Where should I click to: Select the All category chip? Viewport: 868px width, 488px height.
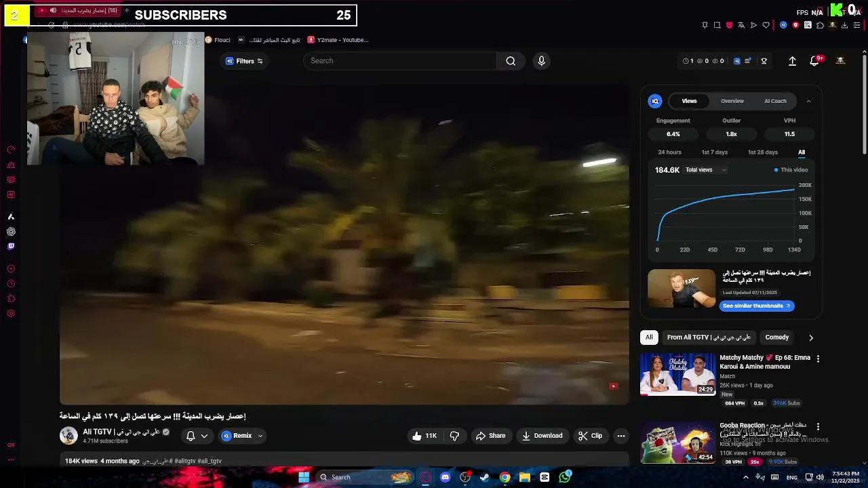click(649, 338)
